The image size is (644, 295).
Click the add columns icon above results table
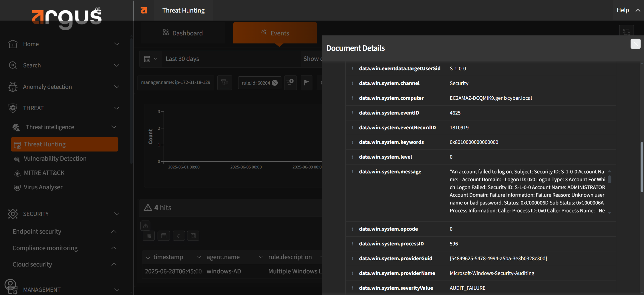(x=149, y=236)
